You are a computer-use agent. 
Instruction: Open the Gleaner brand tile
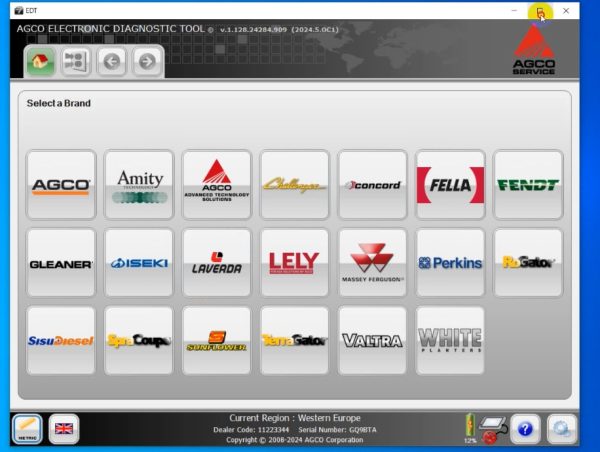click(x=61, y=263)
